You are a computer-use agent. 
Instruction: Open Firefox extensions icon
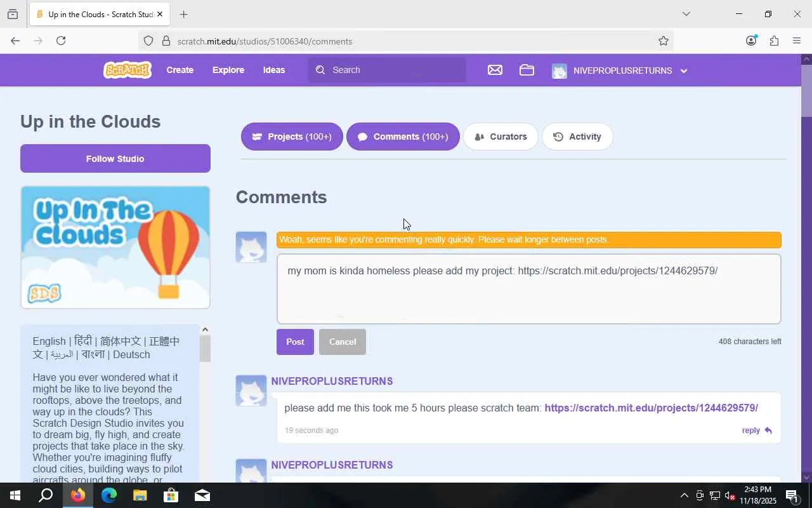click(x=774, y=41)
